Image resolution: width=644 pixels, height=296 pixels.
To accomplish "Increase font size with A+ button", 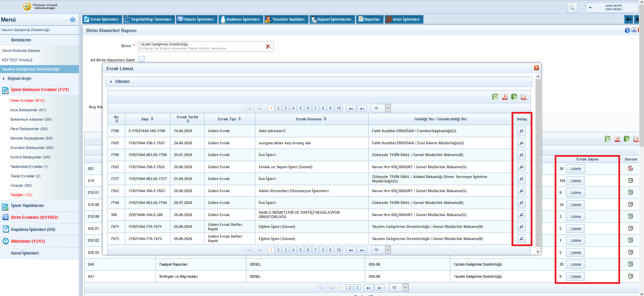I will (x=628, y=20).
